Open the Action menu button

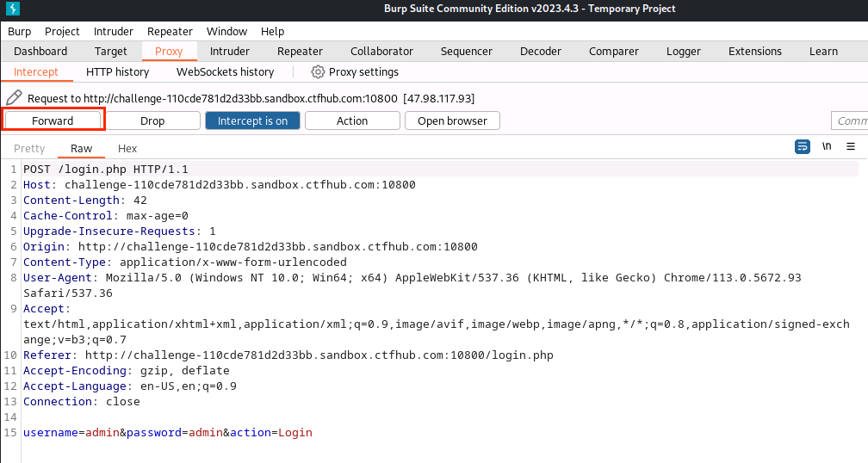[x=352, y=120]
